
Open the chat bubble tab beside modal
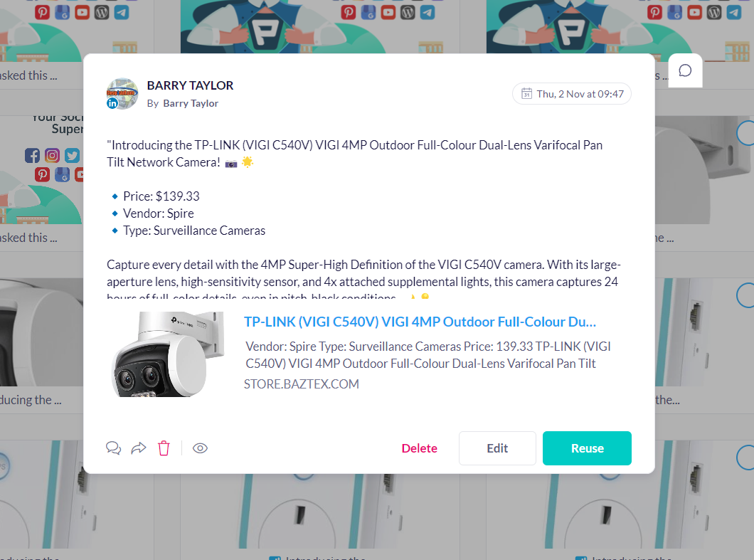[685, 70]
